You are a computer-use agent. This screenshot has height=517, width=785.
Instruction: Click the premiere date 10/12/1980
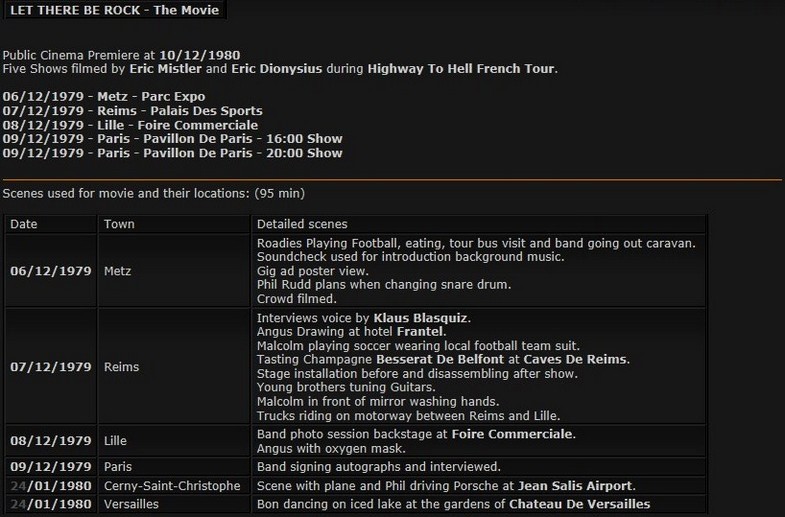pyautogui.click(x=198, y=54)
